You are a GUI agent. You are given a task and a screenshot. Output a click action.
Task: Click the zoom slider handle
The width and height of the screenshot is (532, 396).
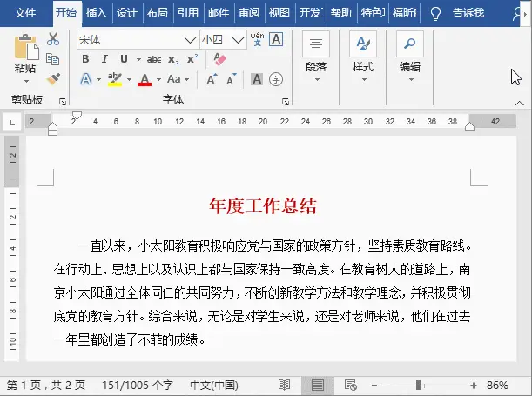click(418, 386)
